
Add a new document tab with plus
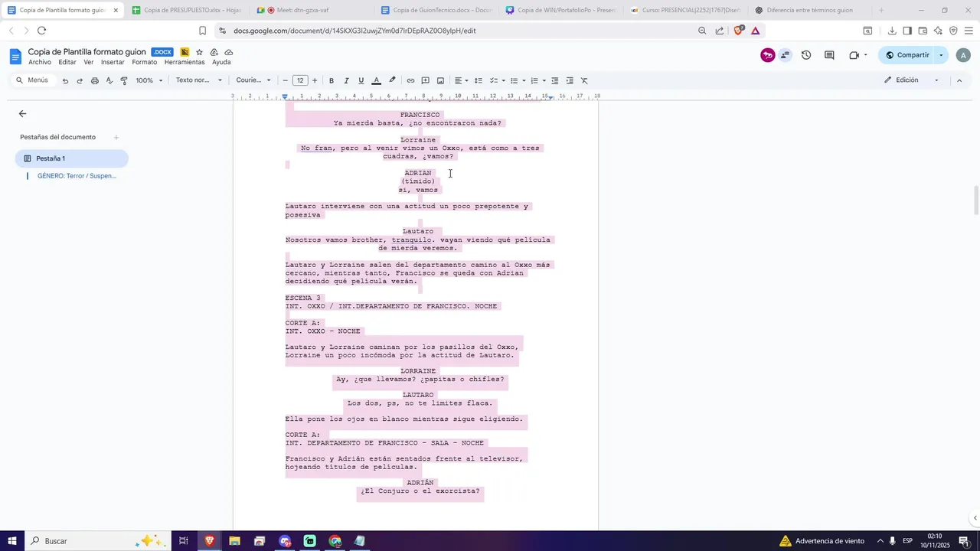116,138
